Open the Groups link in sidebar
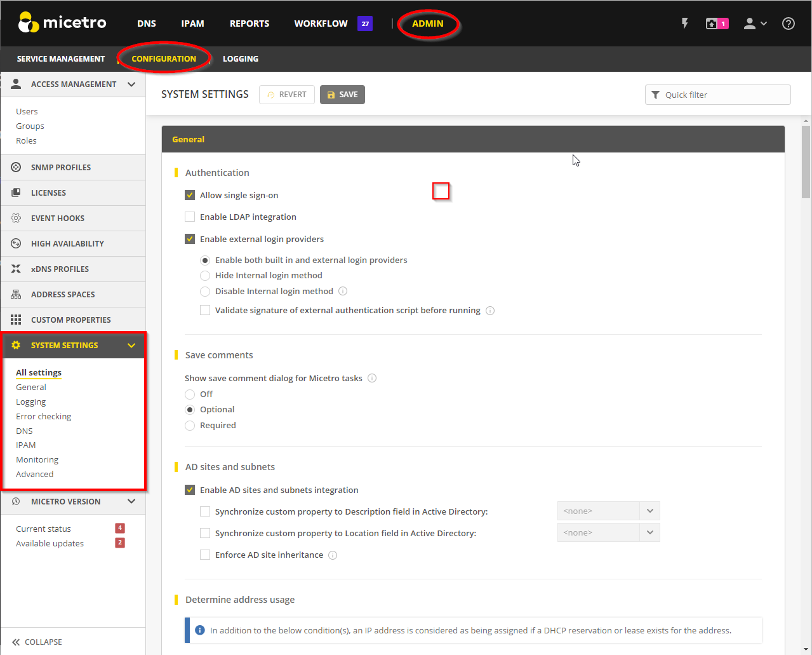812x655 pixels. point(30,126)
